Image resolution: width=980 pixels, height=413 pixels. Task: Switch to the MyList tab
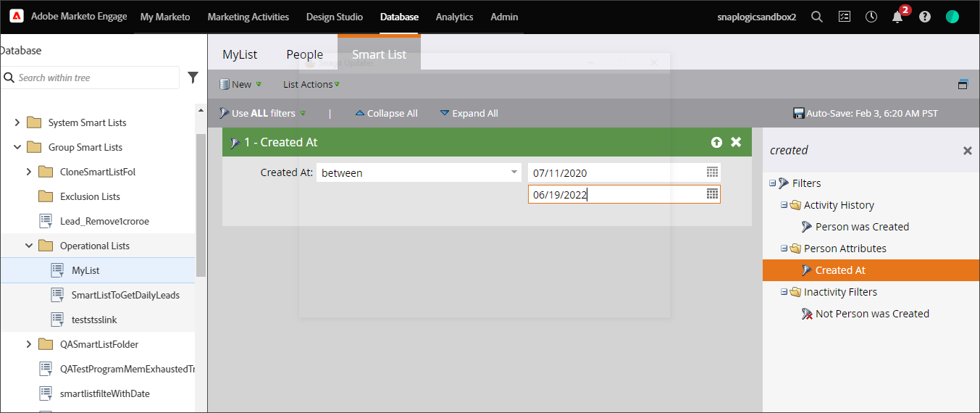point(240,54)
